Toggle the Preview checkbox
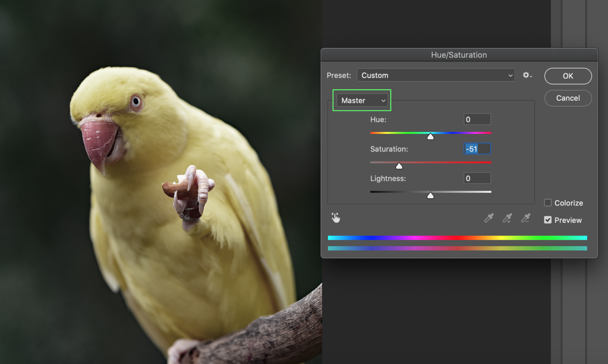Viewport: 608px width, 364px height. 548,220
